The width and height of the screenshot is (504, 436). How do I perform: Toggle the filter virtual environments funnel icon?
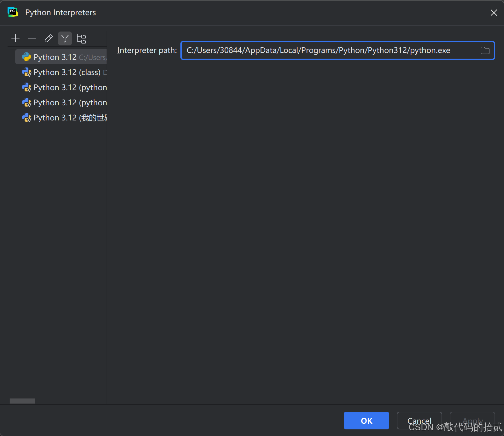point(65,38)
